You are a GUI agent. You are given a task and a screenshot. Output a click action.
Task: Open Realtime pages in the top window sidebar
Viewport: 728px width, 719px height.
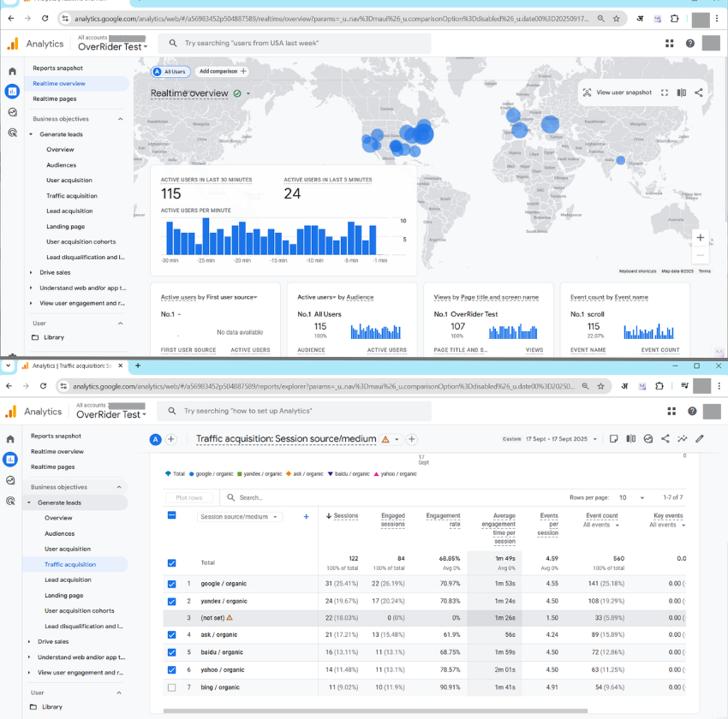(x=54, y=99)
